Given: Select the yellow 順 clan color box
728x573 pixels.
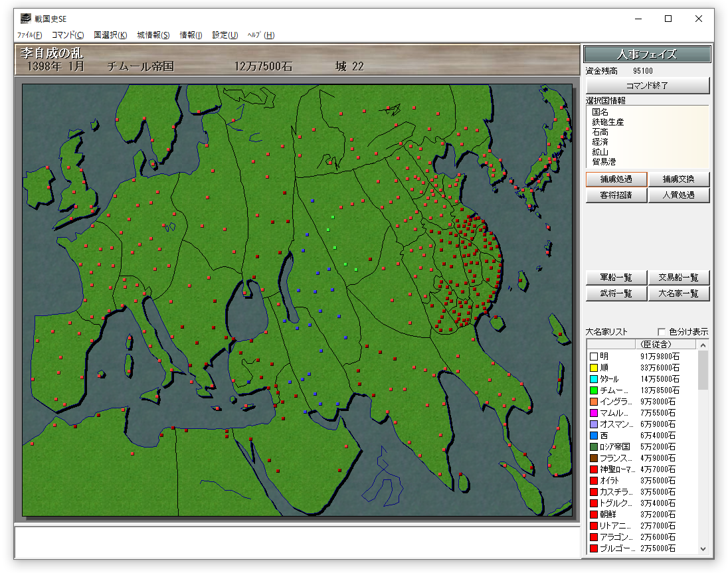Looking at the screenshot, I should [x=594, y=368].
